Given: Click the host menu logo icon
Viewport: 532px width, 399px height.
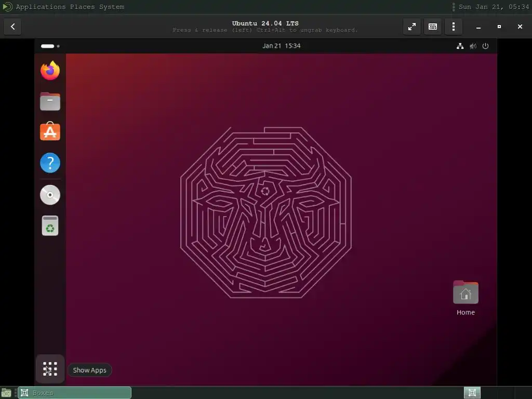Looking at the screenshot, I should click(7, 7).
